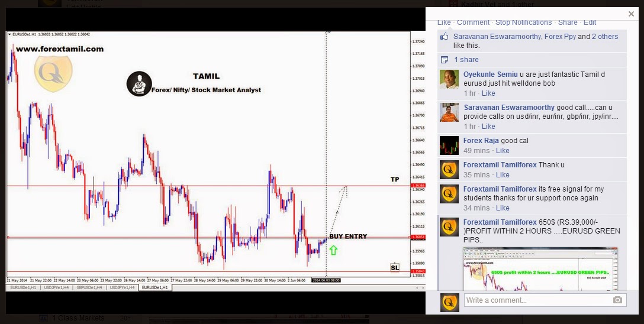
Task: Open Forextamil Tamilforex name on Thank u comment
Action: click(x=500, y=165)
